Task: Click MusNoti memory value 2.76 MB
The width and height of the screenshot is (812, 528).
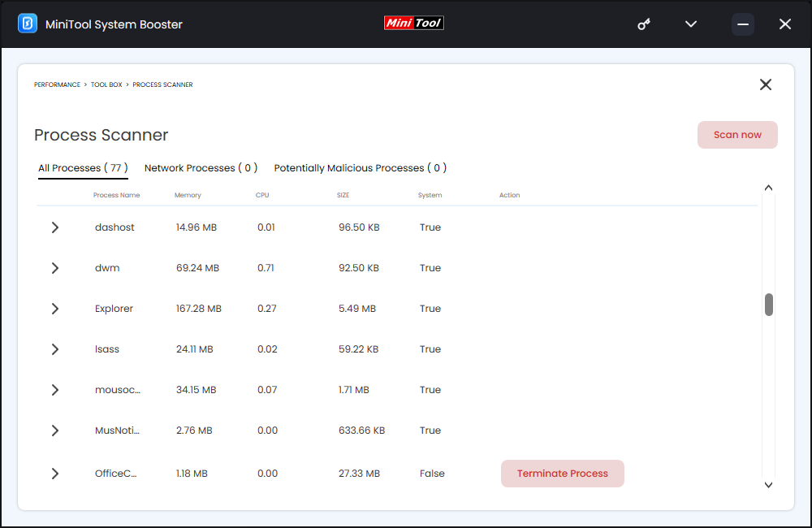Action: click(x=194, y=430)
